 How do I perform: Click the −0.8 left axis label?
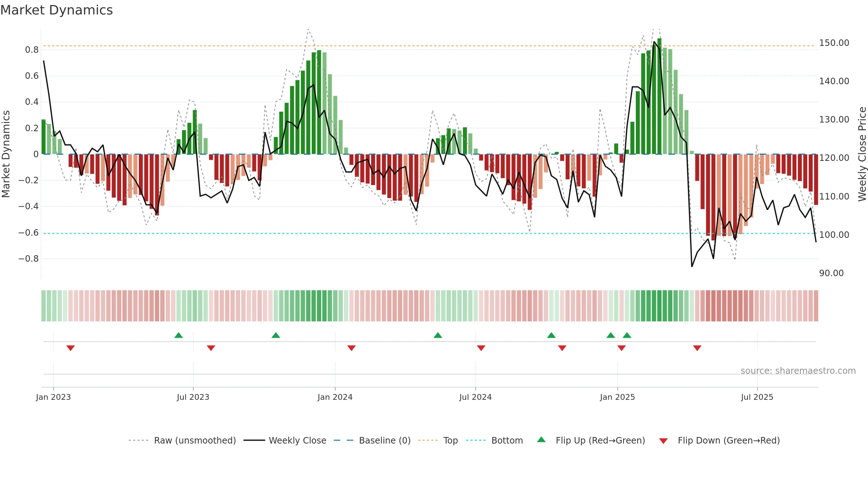(x=29, y=258)
